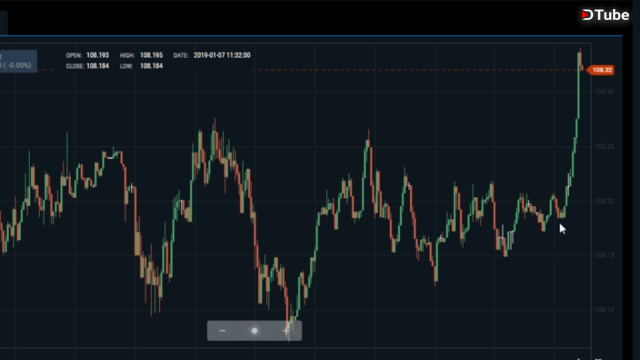Click the 108.10 price axis label

[604, 310]
